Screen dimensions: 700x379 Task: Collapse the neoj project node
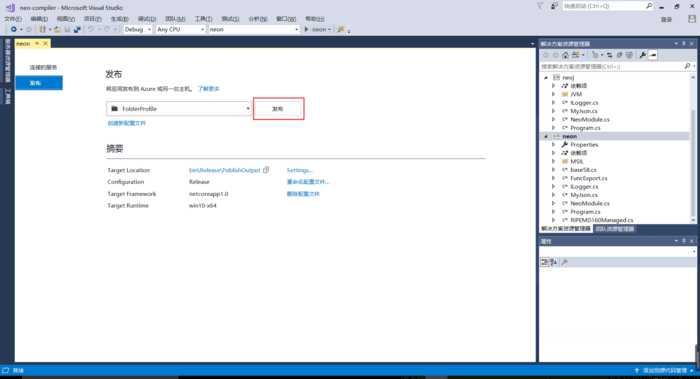click(546, 78)
